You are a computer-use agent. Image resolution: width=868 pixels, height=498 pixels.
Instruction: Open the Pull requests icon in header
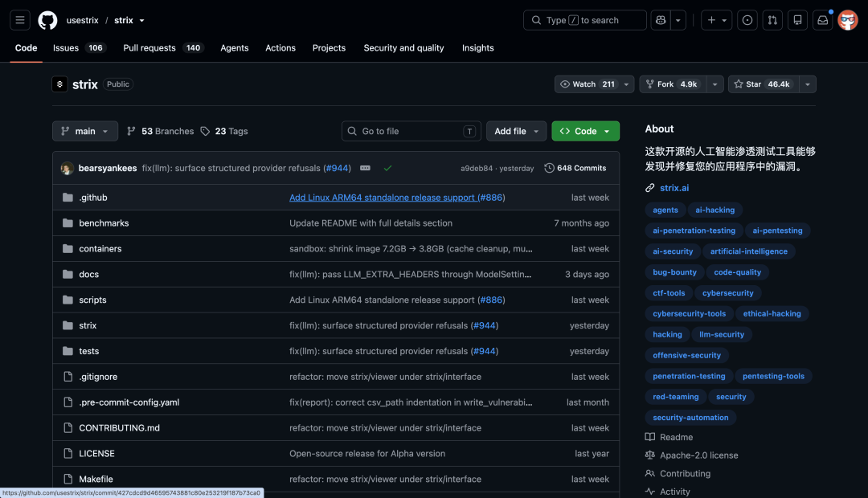click(772, 20)
